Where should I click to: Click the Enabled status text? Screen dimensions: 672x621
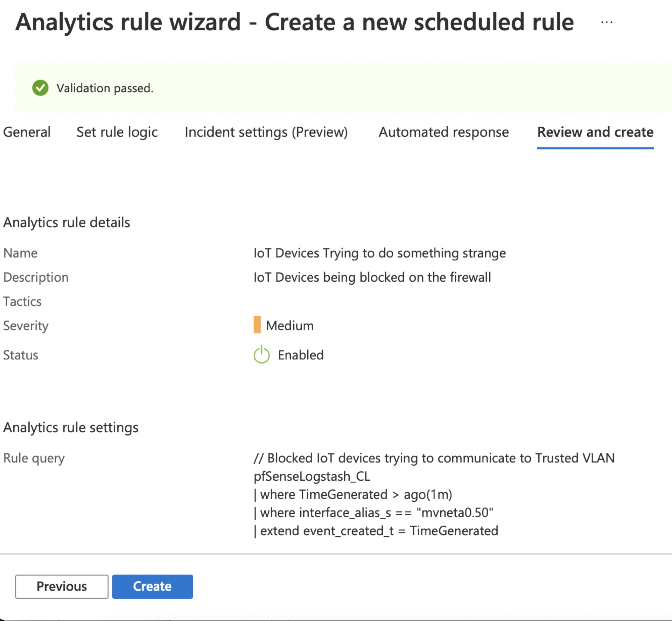pyautogui.click(x=300, y=355)
